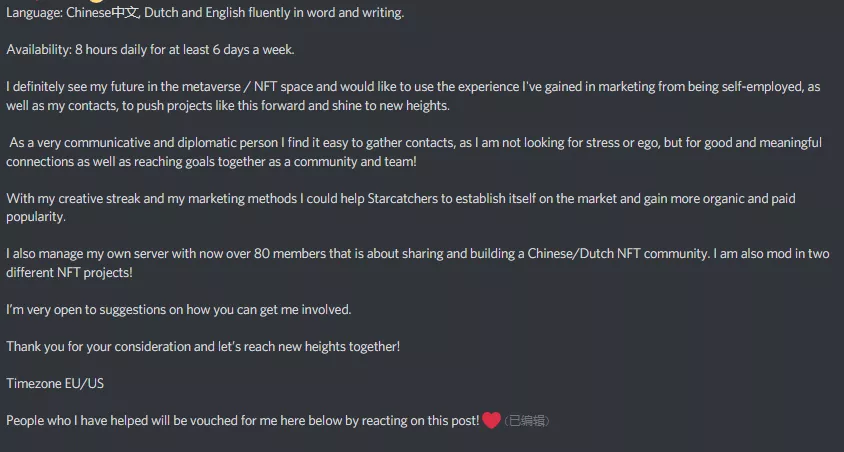Click the Thank you for your consideration line
The image size is (844, 452).
point(203,347)
